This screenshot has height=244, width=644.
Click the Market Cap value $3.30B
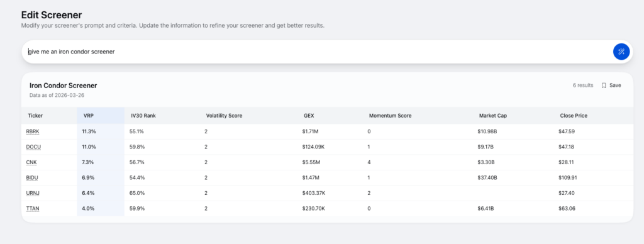(x=486, y=162)
